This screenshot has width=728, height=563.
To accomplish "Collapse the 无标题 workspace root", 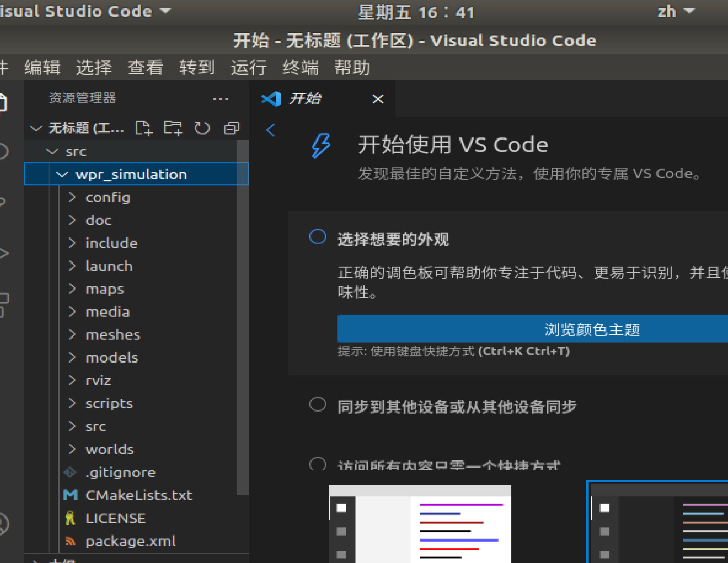I will pyautogui.click(x=36, y=128).
